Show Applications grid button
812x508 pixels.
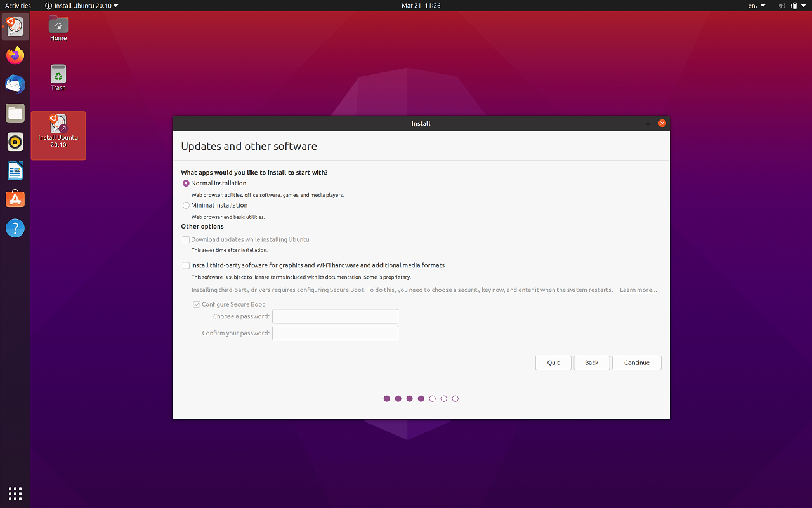[x=15, y=493]
